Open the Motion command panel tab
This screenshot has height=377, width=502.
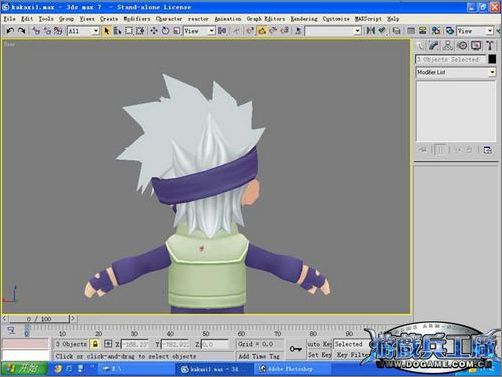click(462, 46)
